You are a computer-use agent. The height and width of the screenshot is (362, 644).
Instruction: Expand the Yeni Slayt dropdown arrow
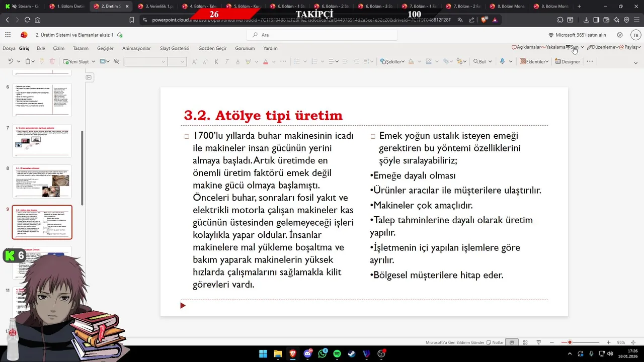(93, 61)
